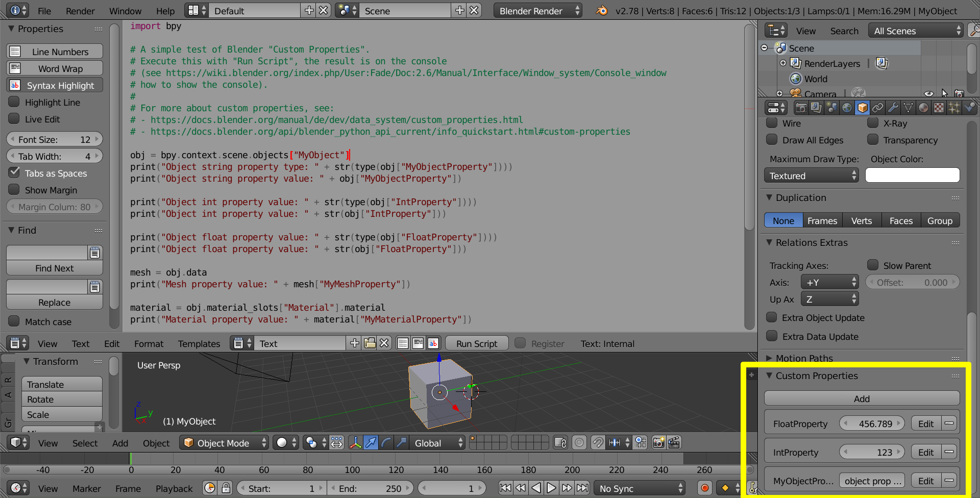Open the Render menu in top bar
Image resolution: width=980 pixels, height=498 pixels.
click(x=80, y=11)
